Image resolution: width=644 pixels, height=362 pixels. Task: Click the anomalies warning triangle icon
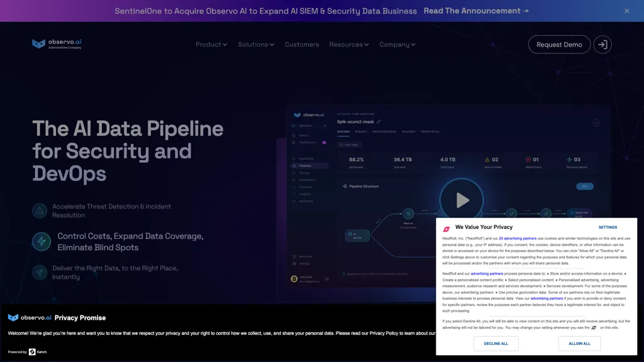pos(487,160)
